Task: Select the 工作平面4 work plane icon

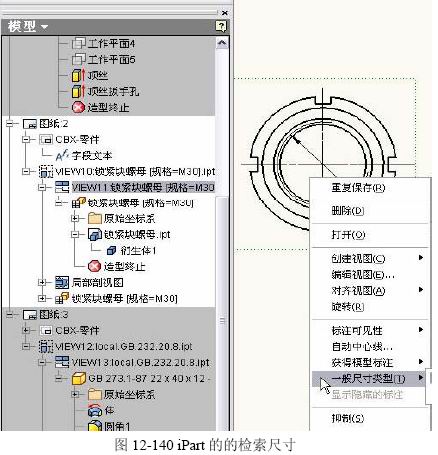Action: 79,44
